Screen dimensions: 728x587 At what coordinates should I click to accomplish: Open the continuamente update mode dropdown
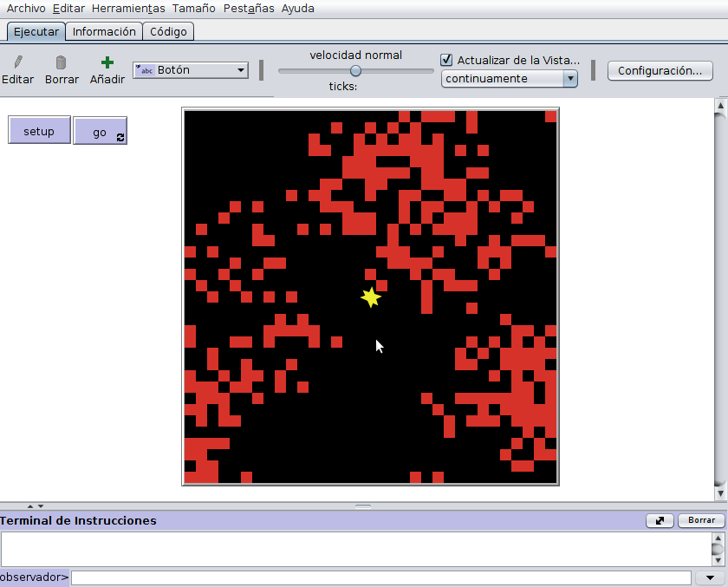pos(510,79)
